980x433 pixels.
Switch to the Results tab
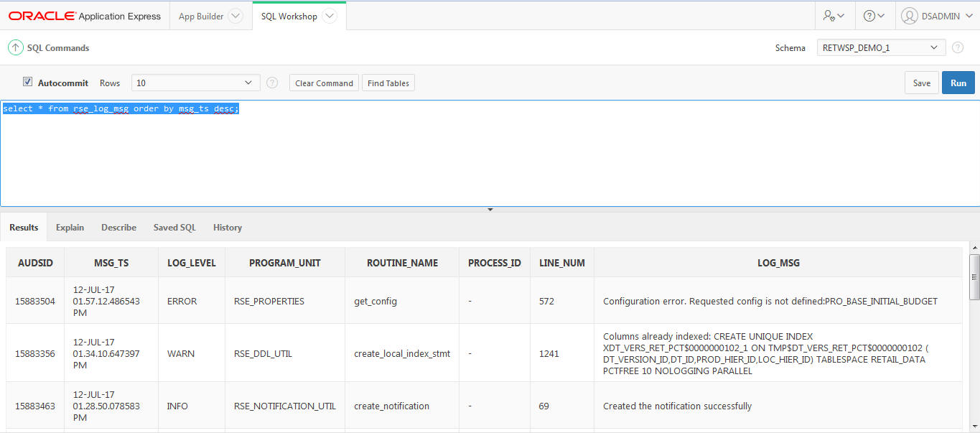click(24, 227)
